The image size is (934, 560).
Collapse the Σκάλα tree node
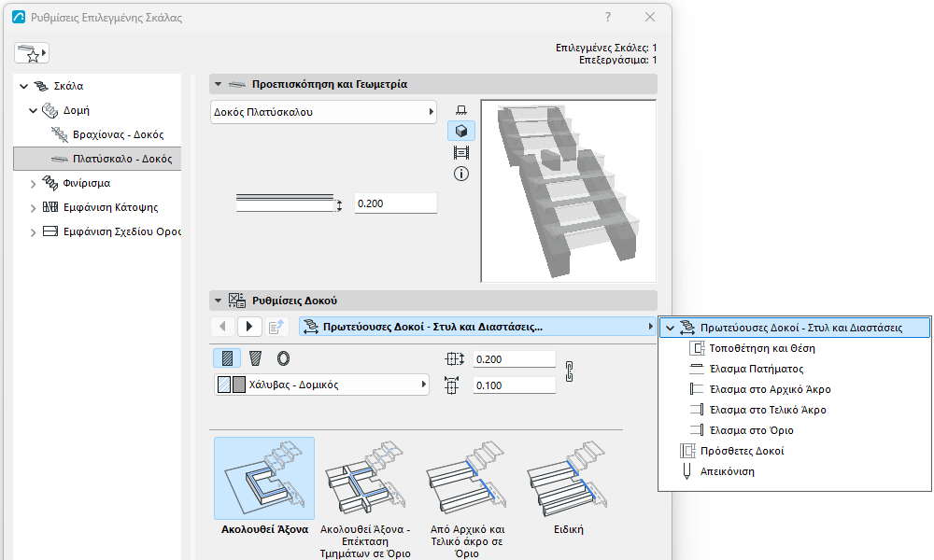[24, 86]
